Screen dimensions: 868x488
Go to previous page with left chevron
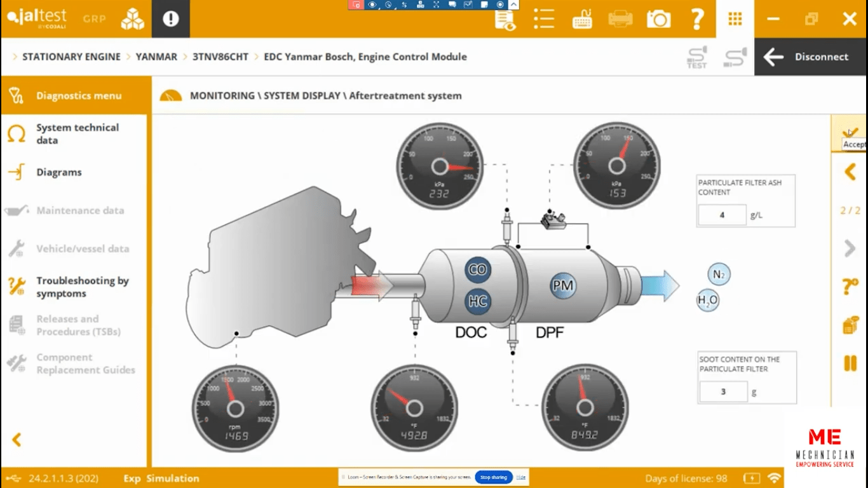[x=851, y=172]
